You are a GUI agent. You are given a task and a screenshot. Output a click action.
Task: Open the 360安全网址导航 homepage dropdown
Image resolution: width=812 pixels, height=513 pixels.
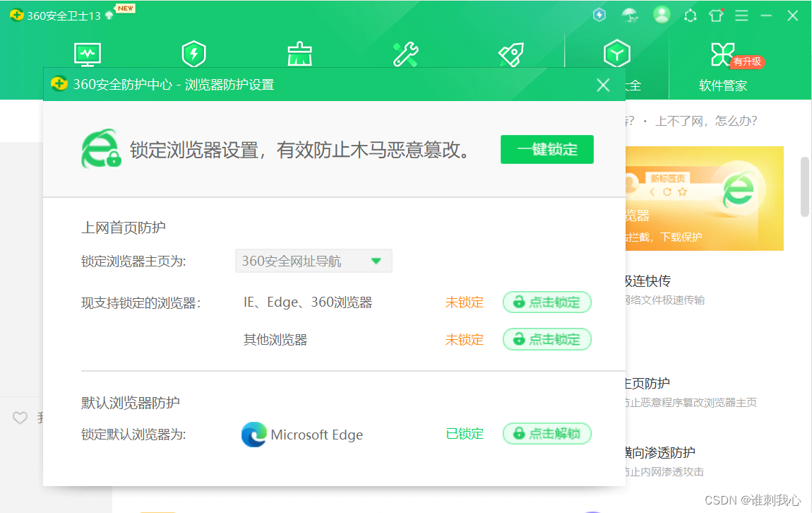[x=314, y=261]
